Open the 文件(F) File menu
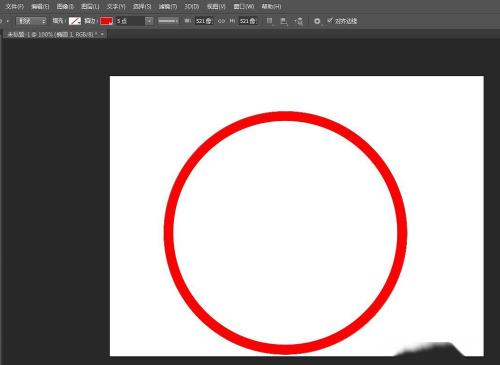500x365 pixels. (x=15, y=6)
